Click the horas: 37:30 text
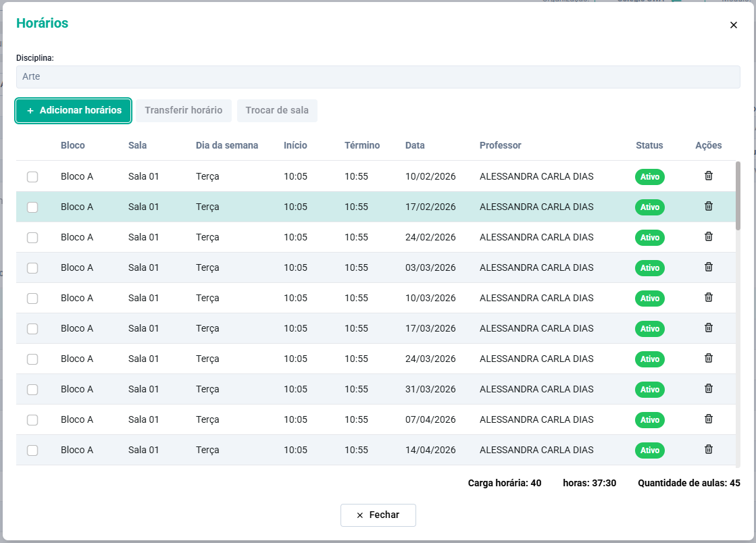This screenshot has height=543, width=756. 589,483
